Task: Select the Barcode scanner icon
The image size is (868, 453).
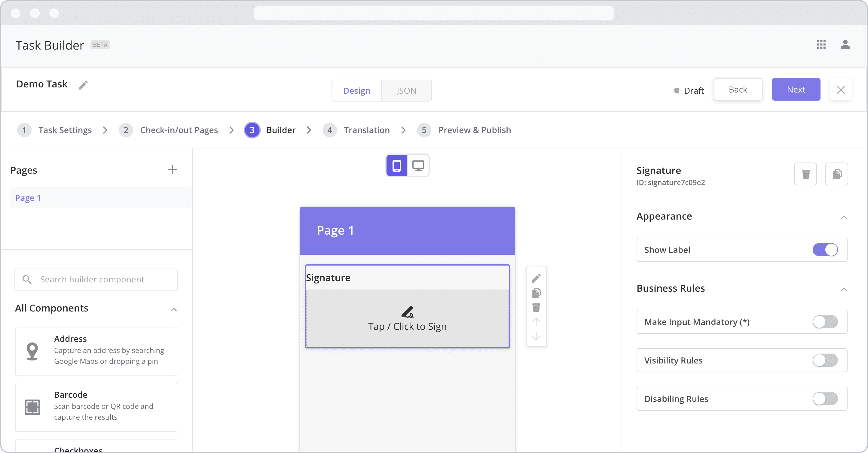Action: 32,407
